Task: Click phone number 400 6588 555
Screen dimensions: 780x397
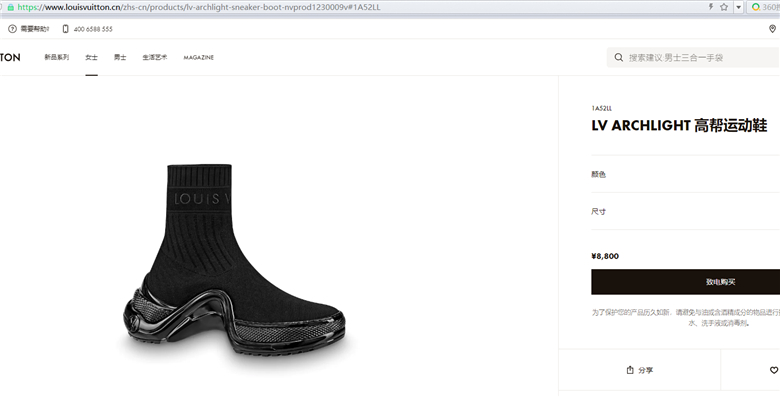Action: pyautogui.click(x=93, y=29)
